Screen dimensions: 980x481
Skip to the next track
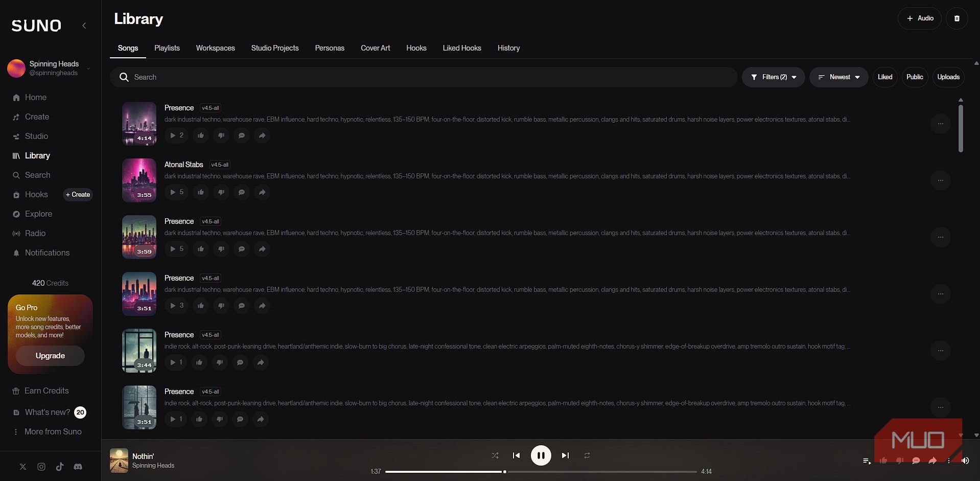pos(565,455)
